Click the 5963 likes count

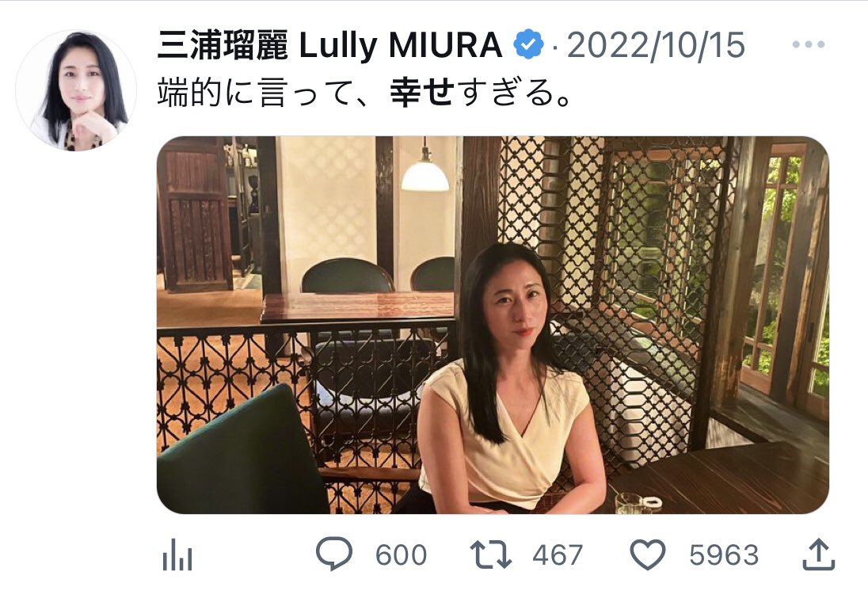coord(724,555)
